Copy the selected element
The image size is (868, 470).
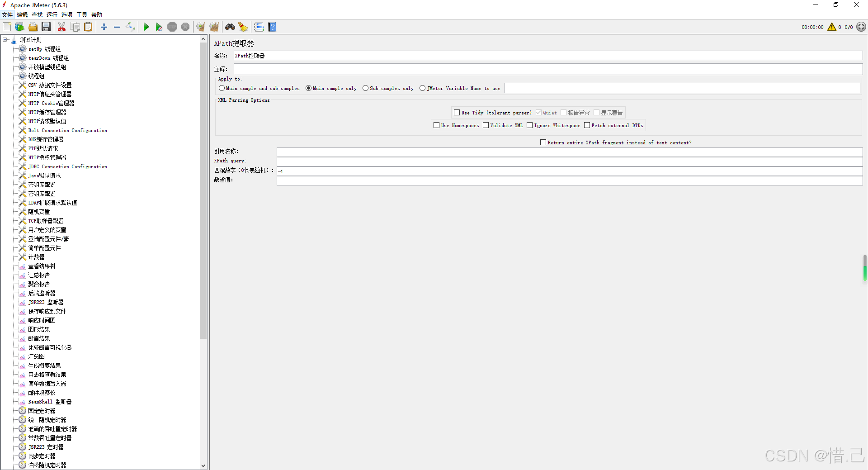pos(75,27)
